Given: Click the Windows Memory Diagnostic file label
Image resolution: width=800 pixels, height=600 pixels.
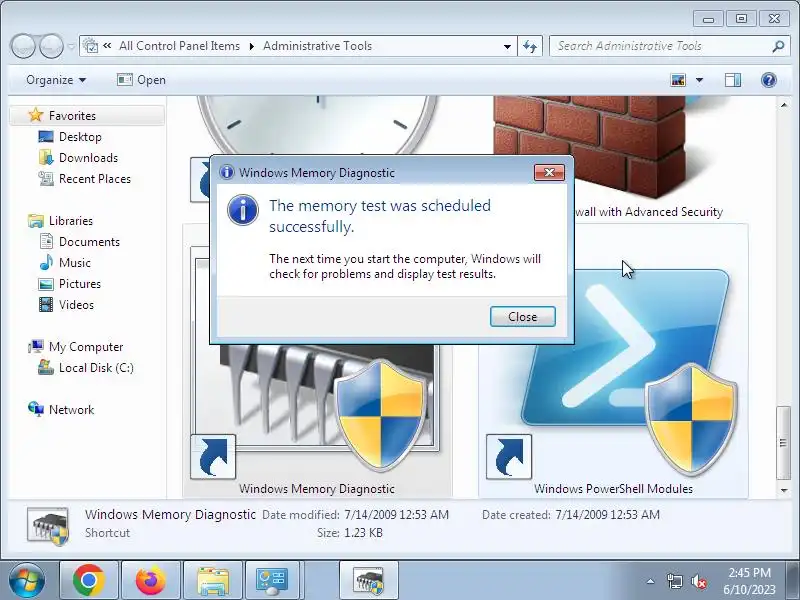Looking at the screenshot, I should tap(316, 488).
